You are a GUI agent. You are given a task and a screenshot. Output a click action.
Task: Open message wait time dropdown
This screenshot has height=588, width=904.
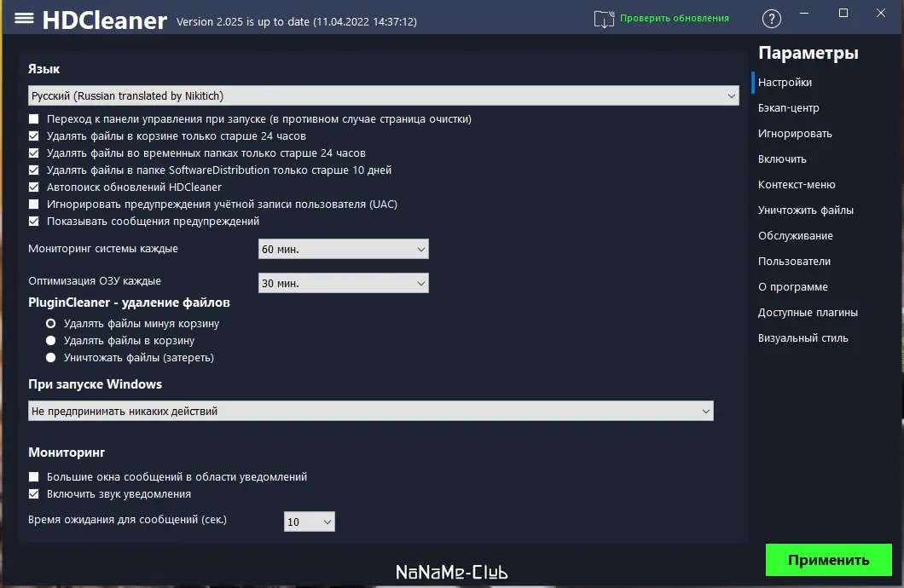[309, 522]
